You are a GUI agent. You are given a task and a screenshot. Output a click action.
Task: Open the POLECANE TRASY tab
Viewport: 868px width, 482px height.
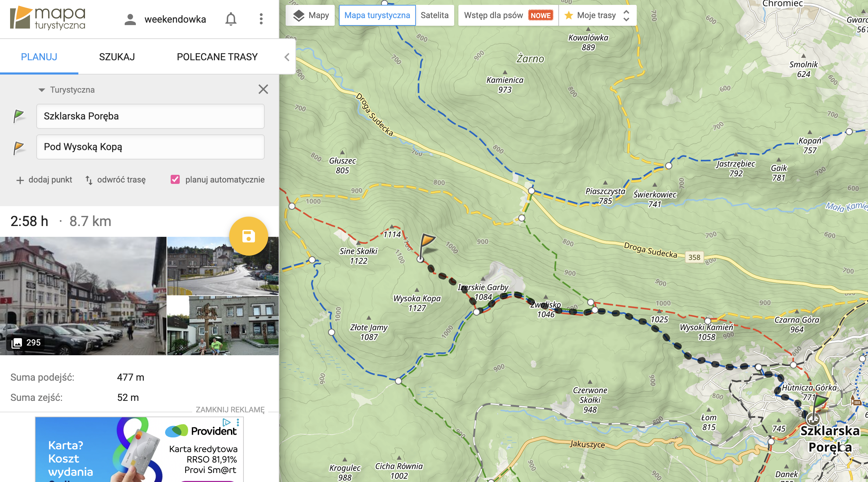pyautogui.click(x=217, y=57)
